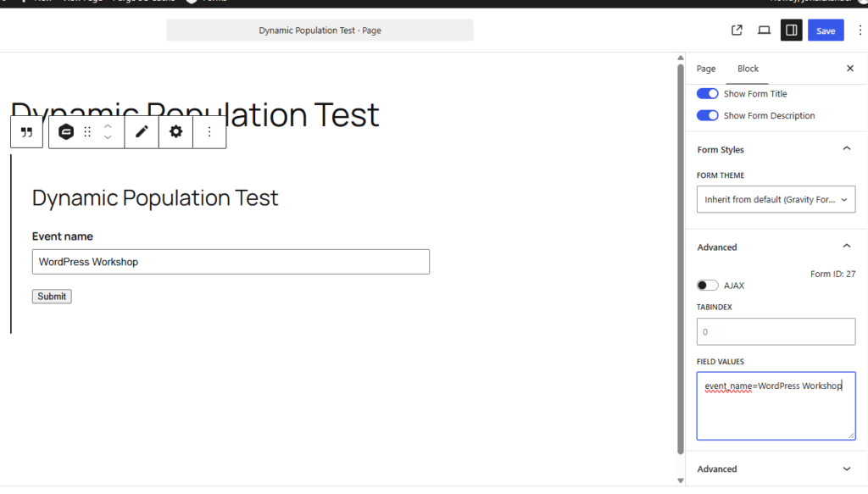The image size is (868, 494).
Task: Toggle the Settings sidebar panel icon
Action: click(x=792, y=31)
